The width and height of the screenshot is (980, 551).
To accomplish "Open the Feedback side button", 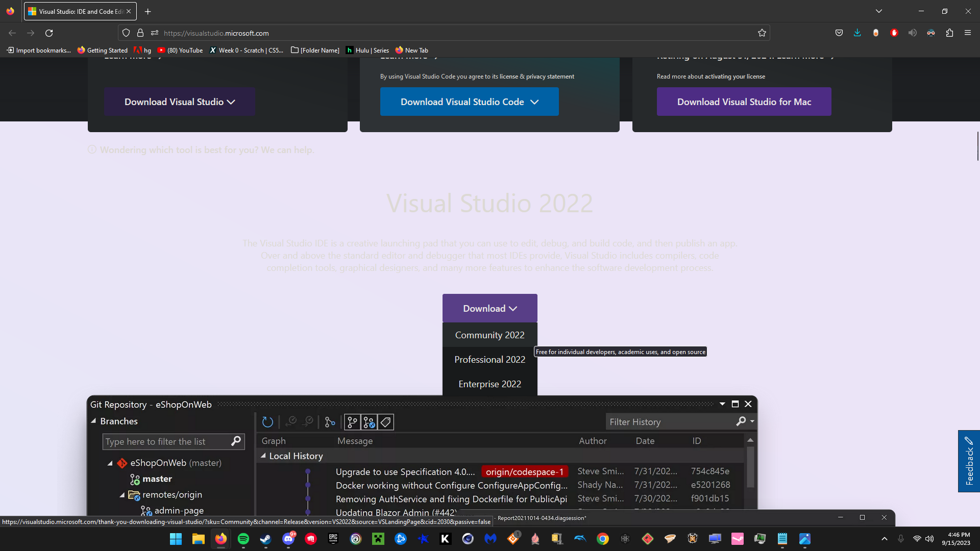I will pos(969,461).
